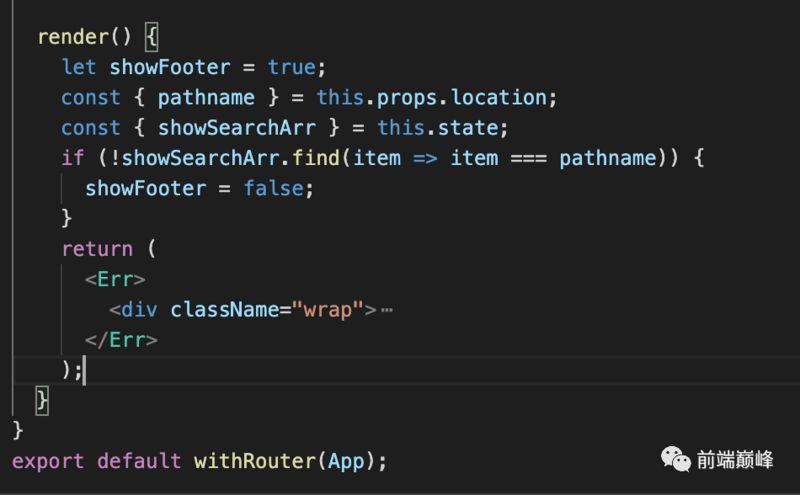Click the 'div' tag name

pos(139,310)
